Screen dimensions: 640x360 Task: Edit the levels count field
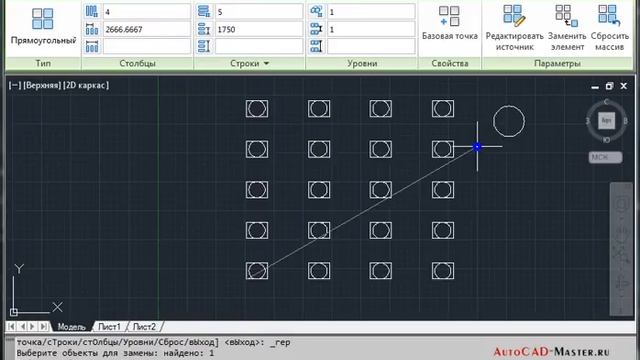371,12
